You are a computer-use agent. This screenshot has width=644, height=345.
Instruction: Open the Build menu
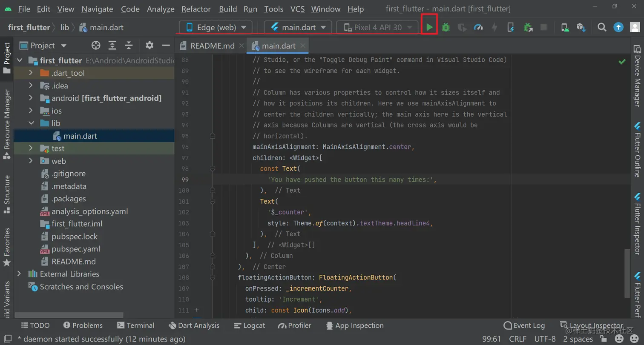pyautogui.click(x=228, y=9)
